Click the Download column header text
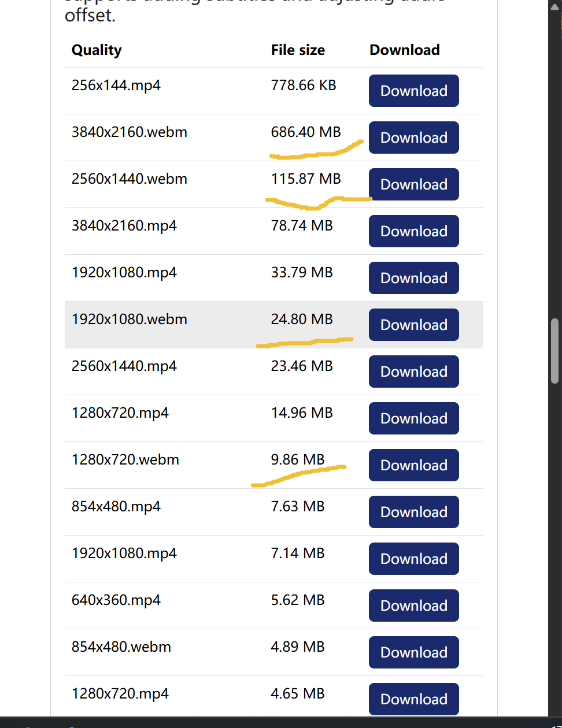The height and width of the screenshot is (728, 562). (x=405, y=50)
